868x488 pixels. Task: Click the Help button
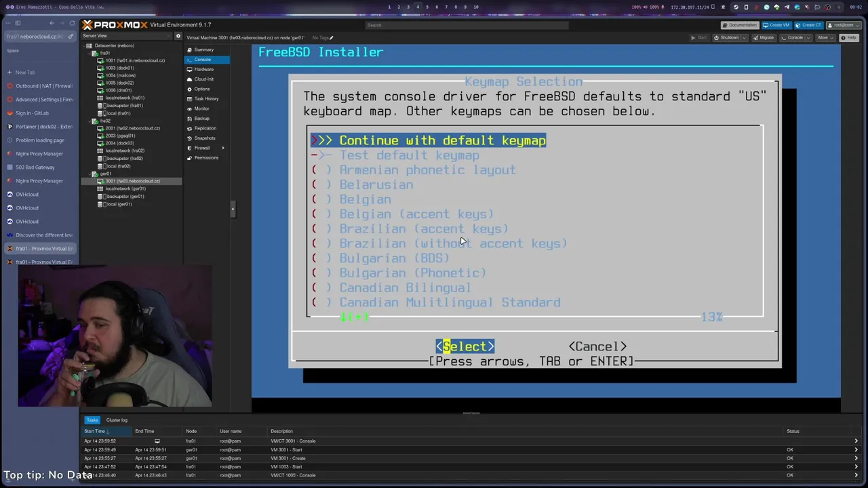click(x=850, y=38)
